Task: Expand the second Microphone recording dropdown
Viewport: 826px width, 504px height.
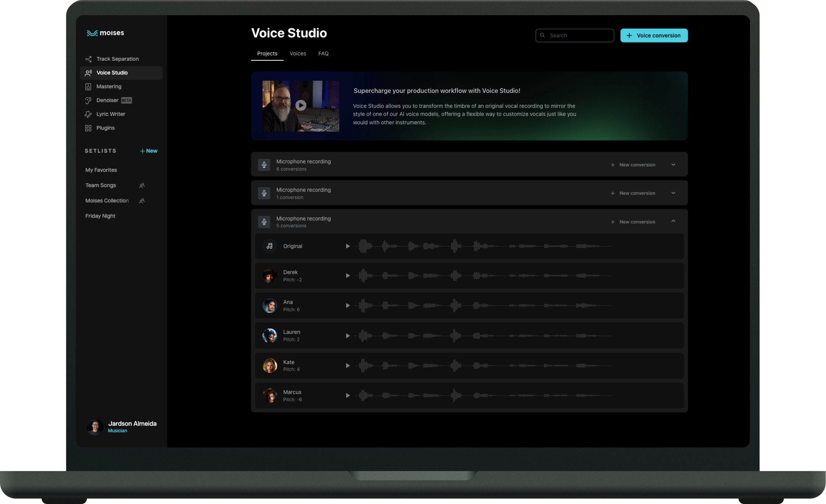Action: (x=673, y=193)
